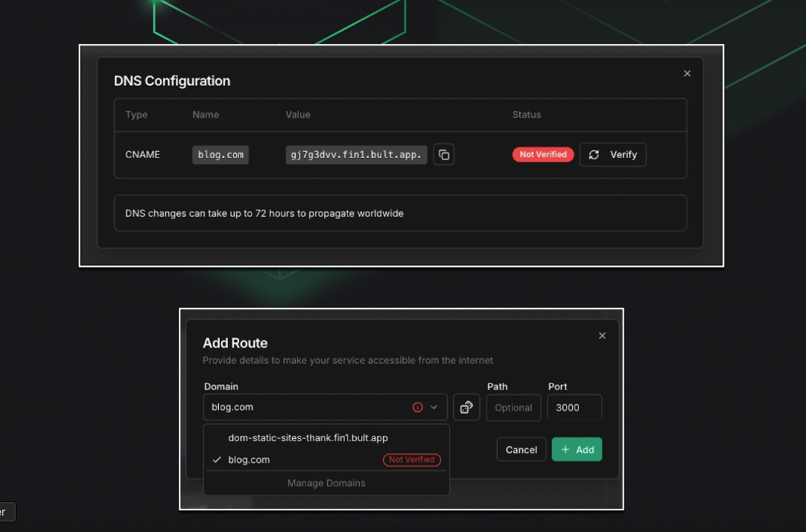This screenshot has width=806, height=532.
Task: Close the Add Route dialog
Action: pyautogui.click(x=602, y=336)
